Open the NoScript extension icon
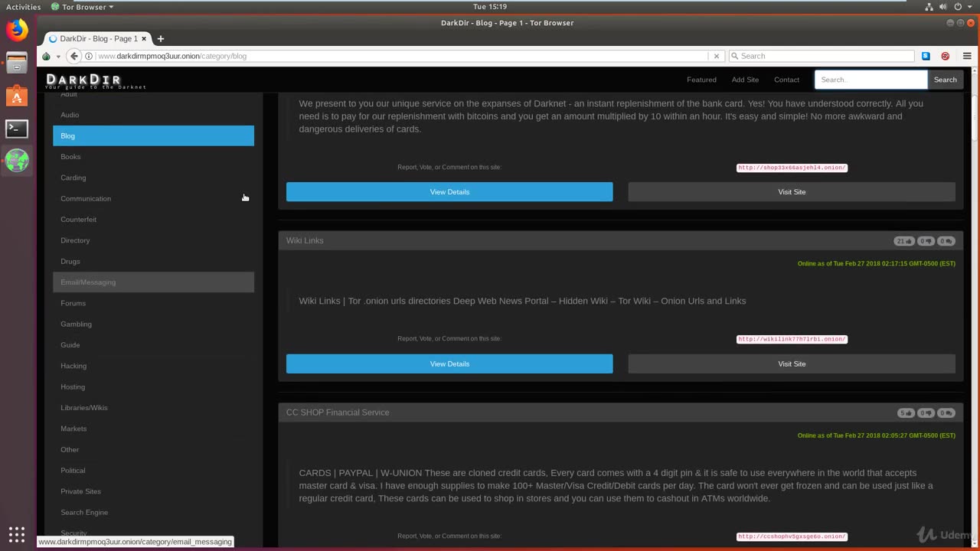The width and height of the screenshot is (980, 551). click(946, 56)
